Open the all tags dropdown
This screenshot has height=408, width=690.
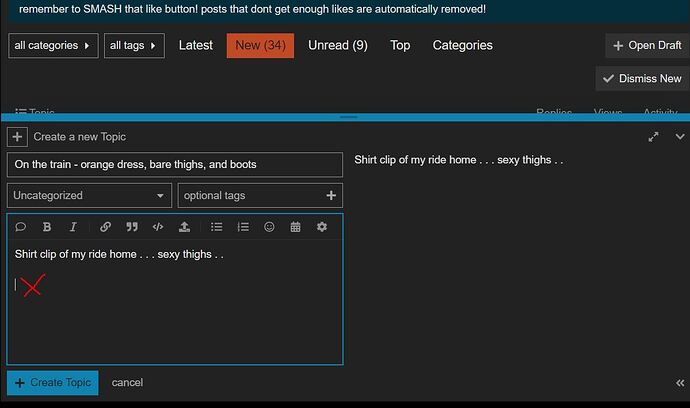tap(134, 45)
